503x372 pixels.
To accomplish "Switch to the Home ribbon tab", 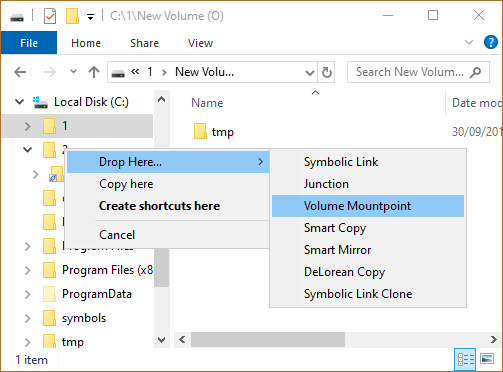I will click(86, 43).
